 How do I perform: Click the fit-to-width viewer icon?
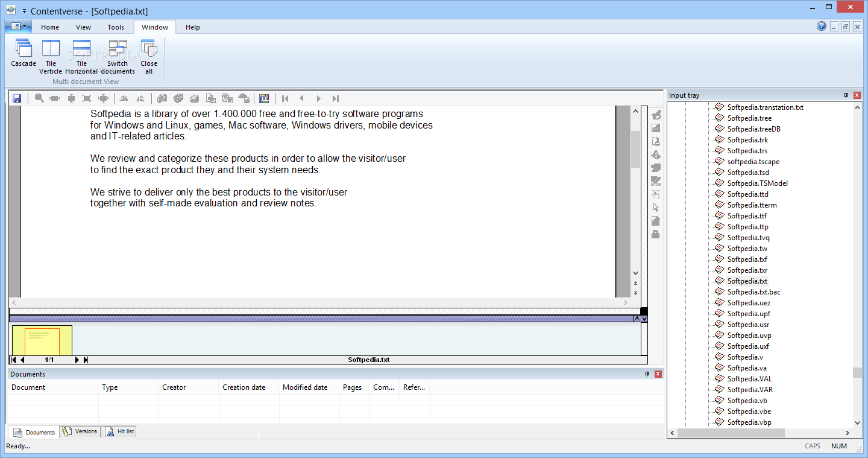[x=55, y=98]
